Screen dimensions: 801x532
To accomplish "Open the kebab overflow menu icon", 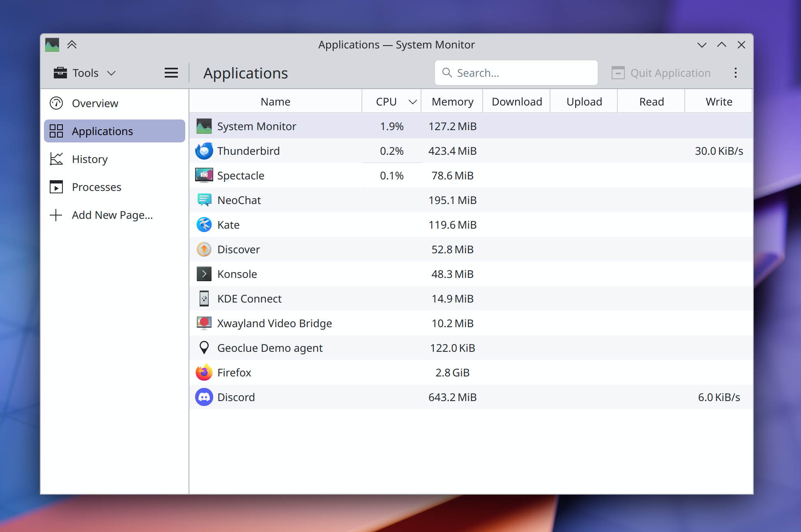I will pos(735,73).
